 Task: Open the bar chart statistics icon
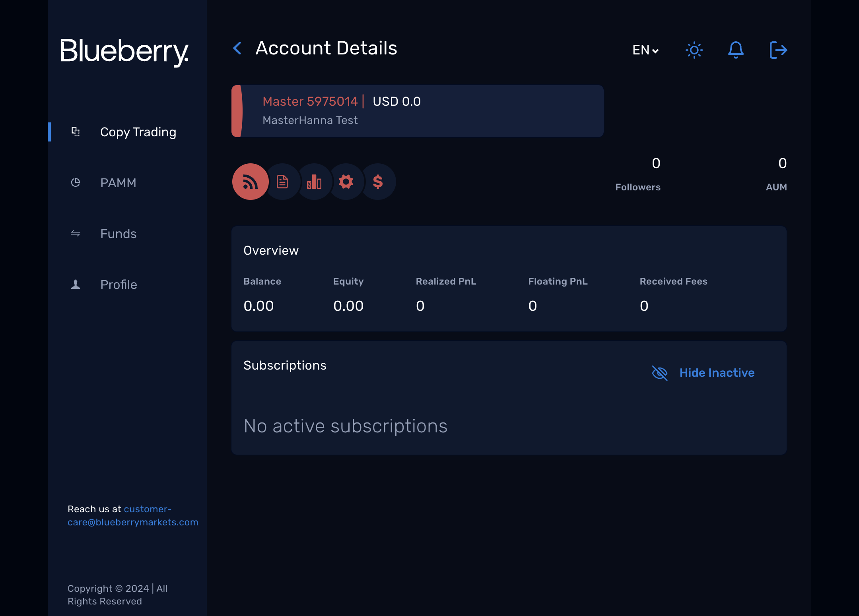click(314, 182)
